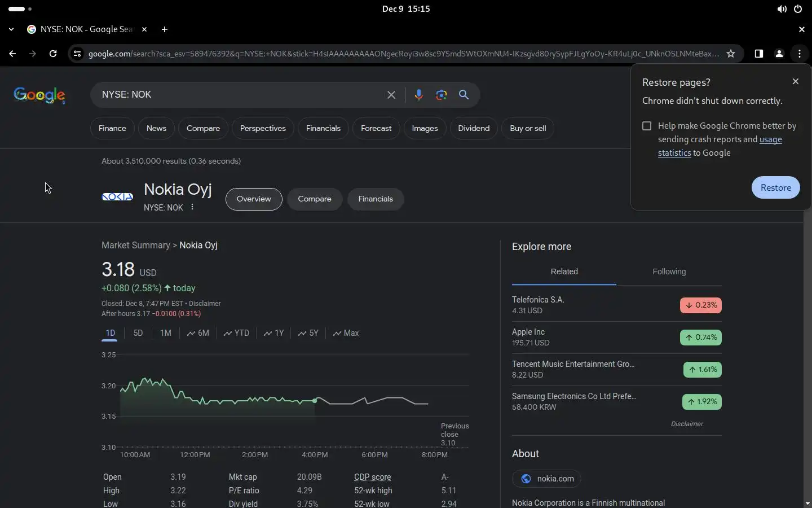Screen dimensions: 812x508
Task: Enable sending crash reports checkbox
Action: point(647,126)
